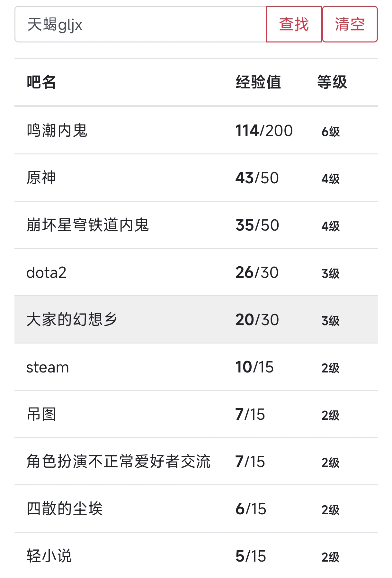Select the 吧名 column header
The width and height of the screenshot is (392, 578).
tap(41, 82)
